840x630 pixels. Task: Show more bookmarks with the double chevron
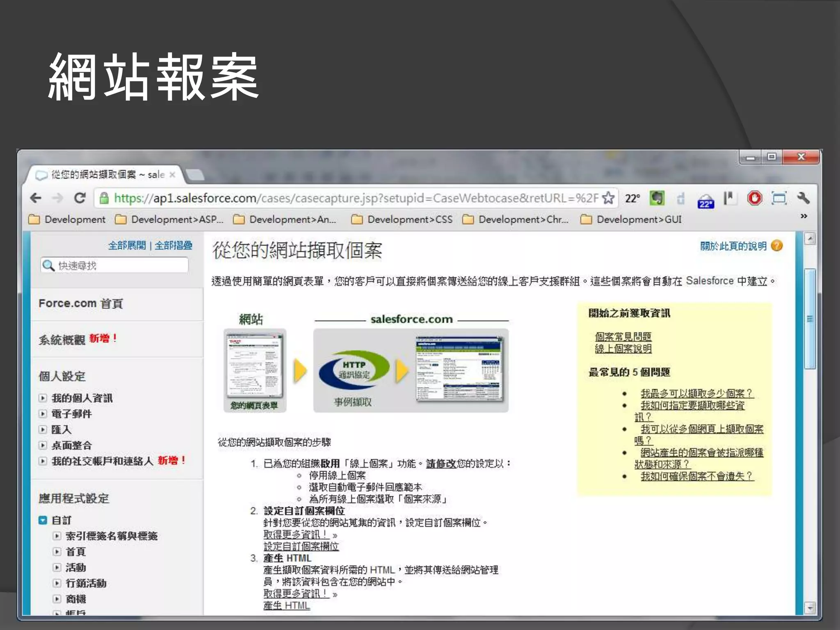tap(804, 216)
